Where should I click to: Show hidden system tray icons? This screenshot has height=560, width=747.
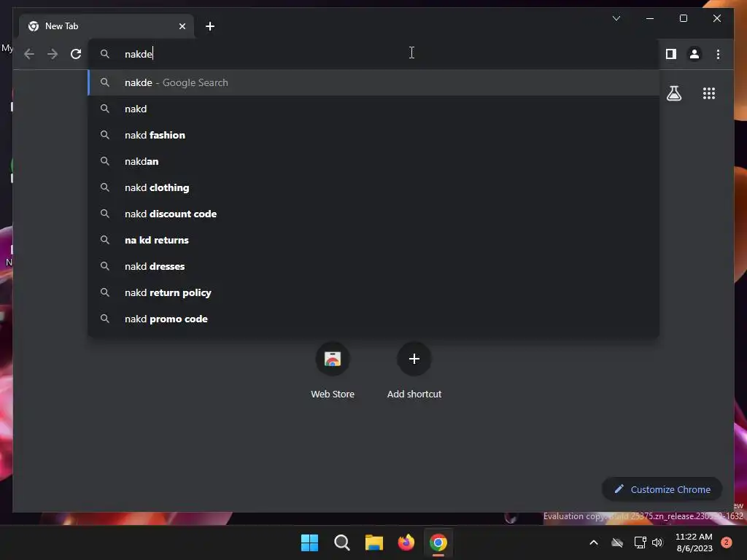coord(594,542)
